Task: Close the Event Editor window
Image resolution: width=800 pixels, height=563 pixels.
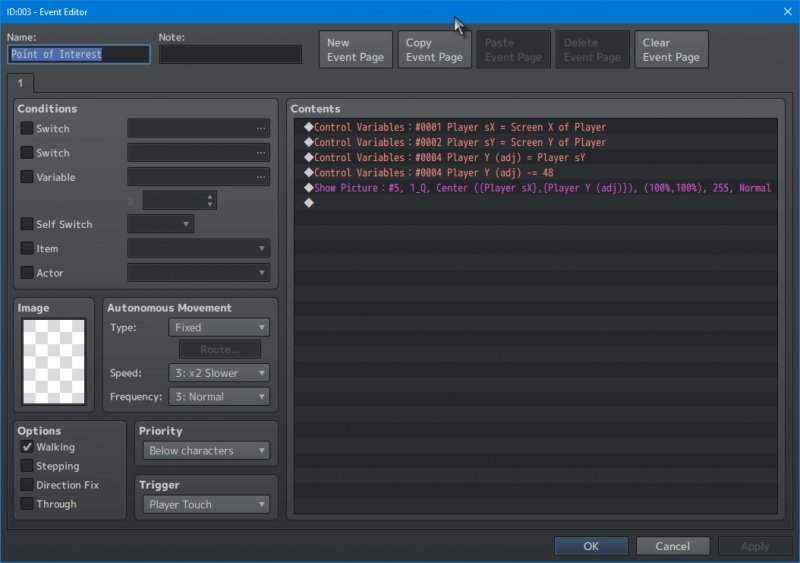Action: tap(787, 11)
